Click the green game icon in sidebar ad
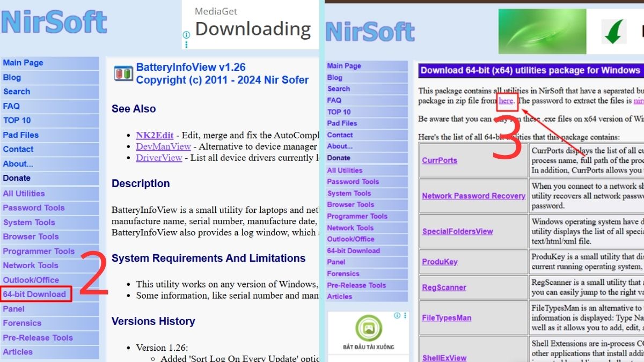This screenshot has height=362, width=644. click(368, 328)
